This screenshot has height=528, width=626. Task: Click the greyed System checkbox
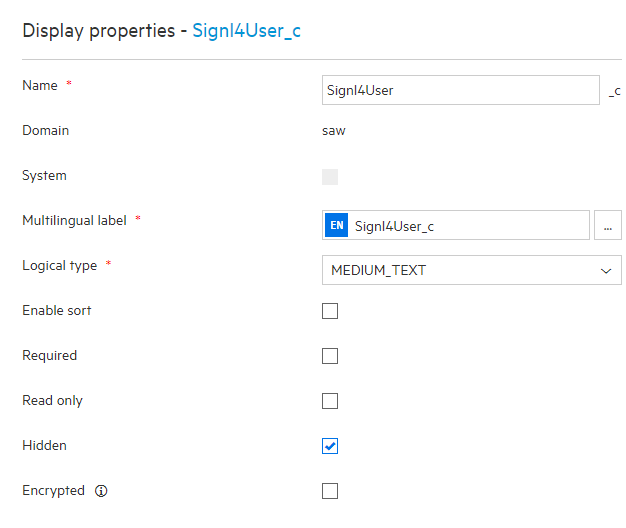tap(330, 177)
